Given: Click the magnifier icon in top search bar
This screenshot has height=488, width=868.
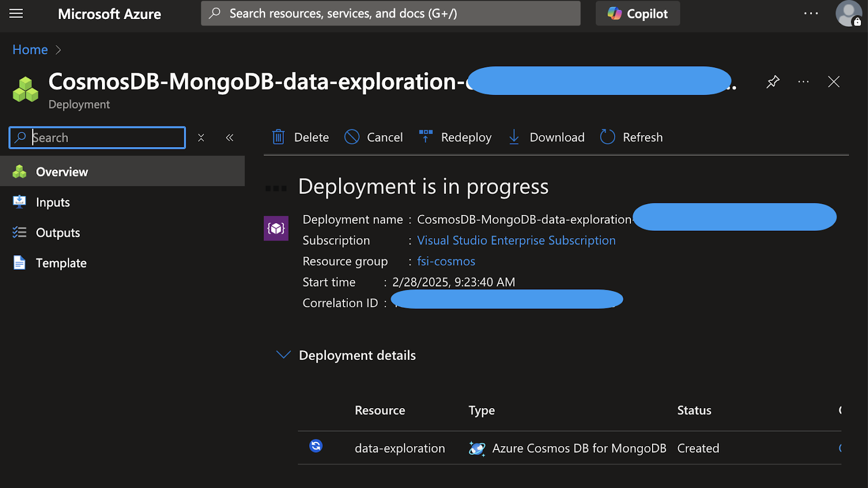Looking at the screenshot, I should pyautogui.click(x=215, y=13).
